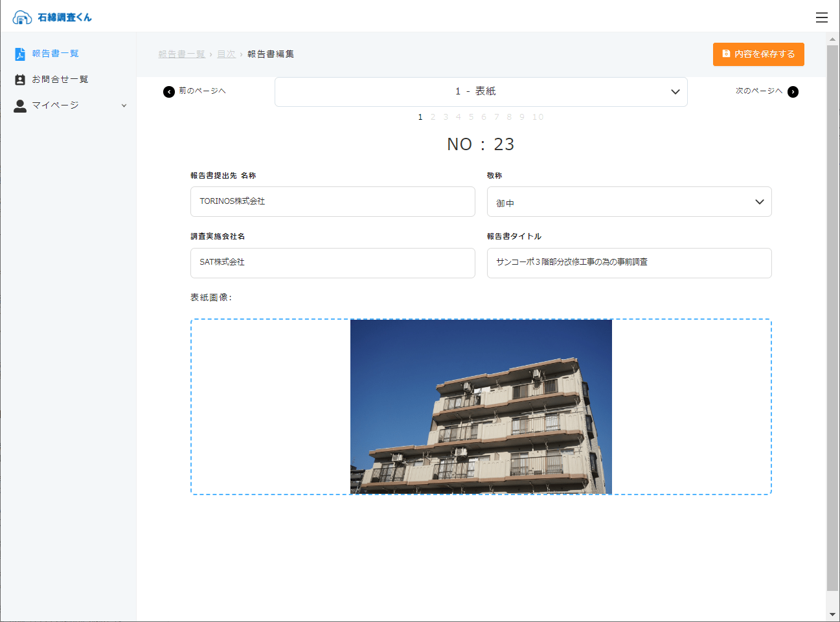Click the 目次 breadcrumb link

[226, 54]
